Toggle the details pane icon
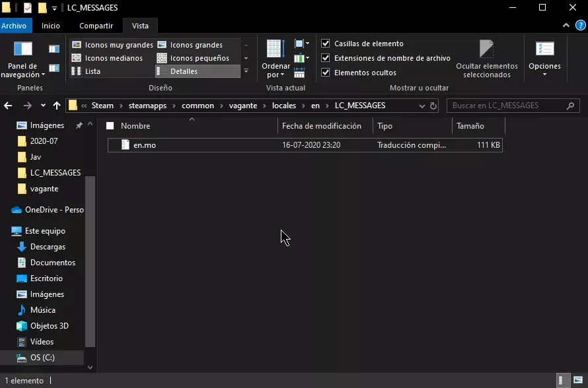This screenshot has height=388, width=588. (x=54, y=68)
